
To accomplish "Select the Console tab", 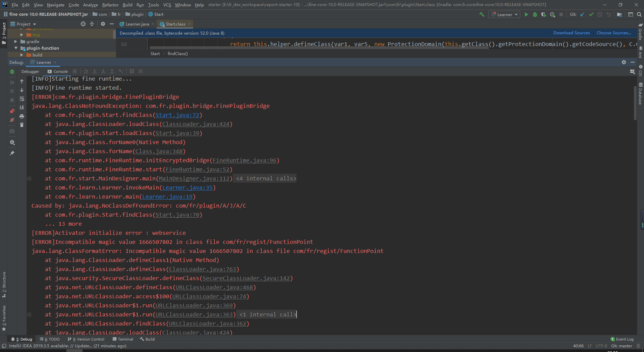I will click(58, 72).
